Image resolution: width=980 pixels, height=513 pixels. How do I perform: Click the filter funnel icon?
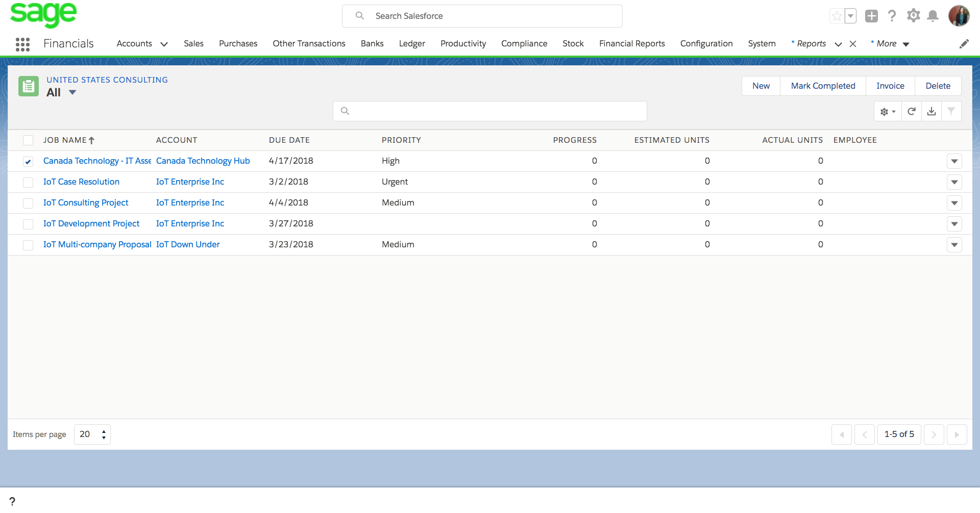coord(951,111)
